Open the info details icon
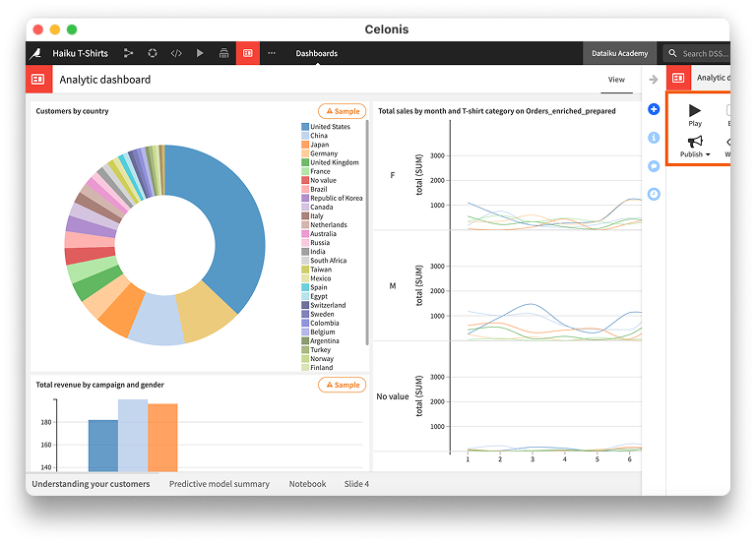The width and height of the screenshot is (756, 543). click(654, 138)
